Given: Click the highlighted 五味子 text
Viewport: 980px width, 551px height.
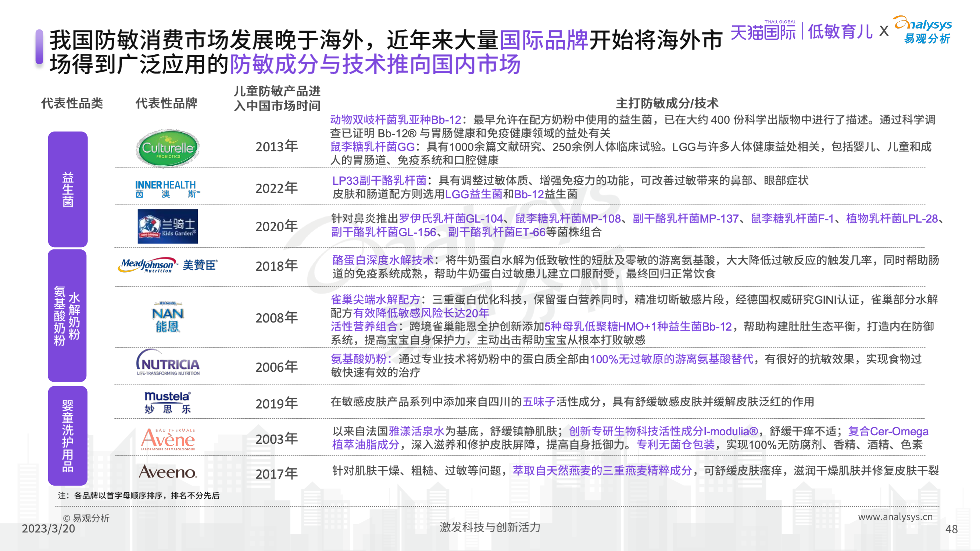Looking at the screenshot, I should [x=539, y=402].
